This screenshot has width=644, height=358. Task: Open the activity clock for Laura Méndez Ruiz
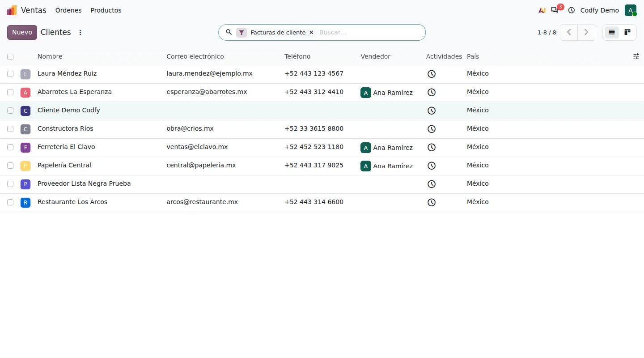point(432,74)
